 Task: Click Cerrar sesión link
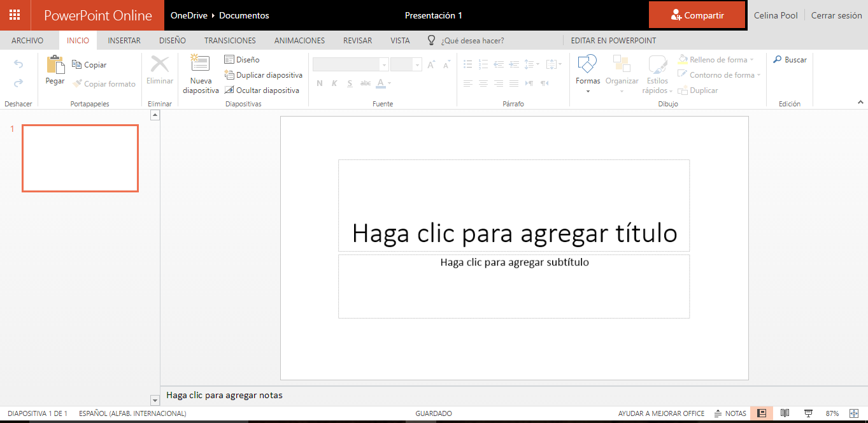coord(836,15)
